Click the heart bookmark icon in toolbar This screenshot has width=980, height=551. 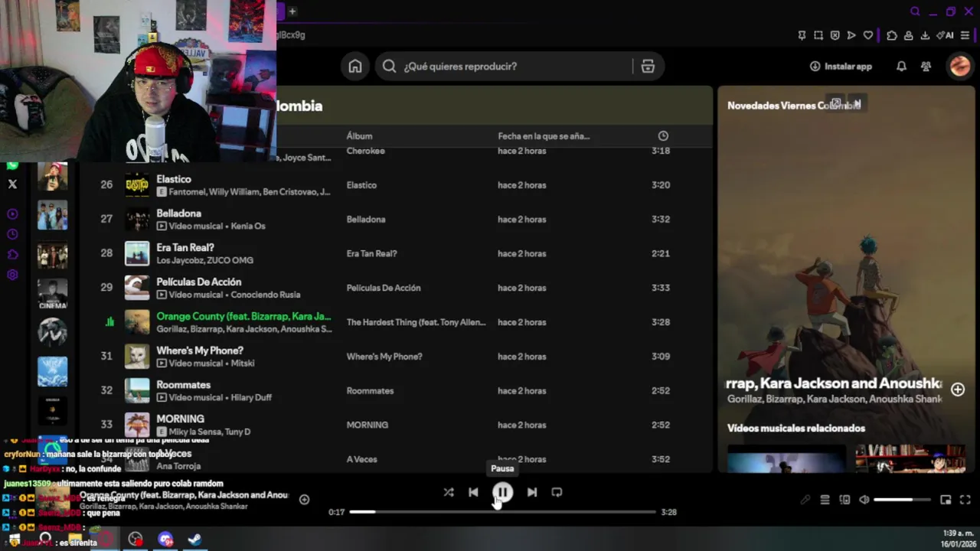pos(868,35)
